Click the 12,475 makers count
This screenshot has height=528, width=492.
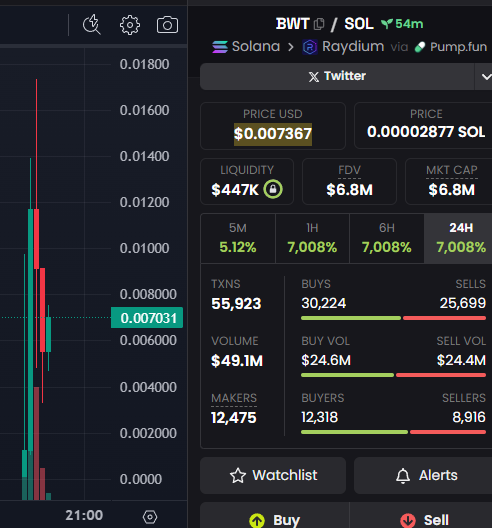pos(234,418)
